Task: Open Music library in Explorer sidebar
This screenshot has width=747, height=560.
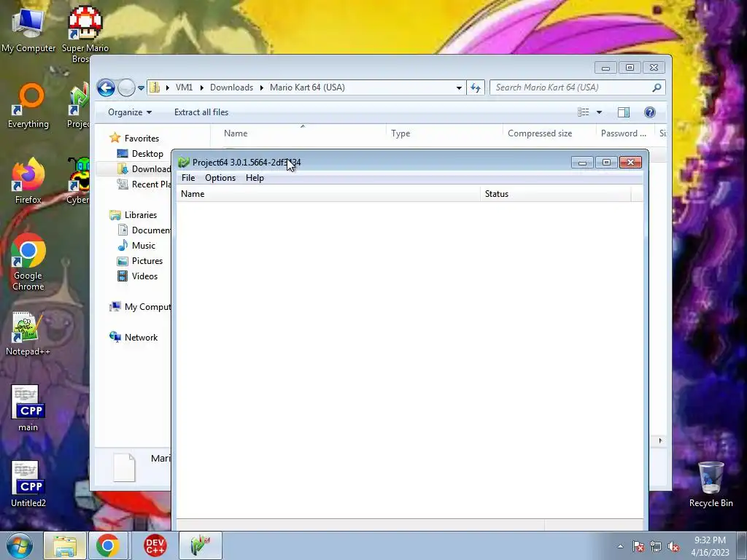Action: coord(144,246)
